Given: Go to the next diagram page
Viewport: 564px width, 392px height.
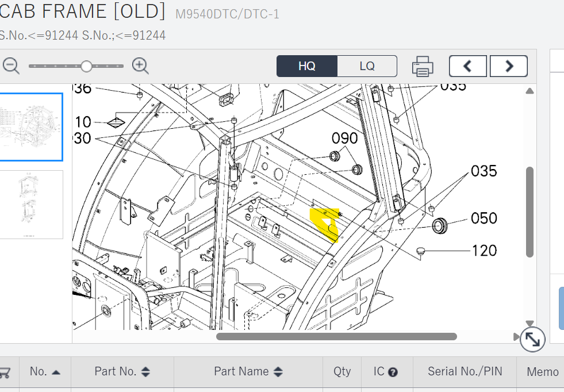Looking at the screenshot, I should 508,66.
